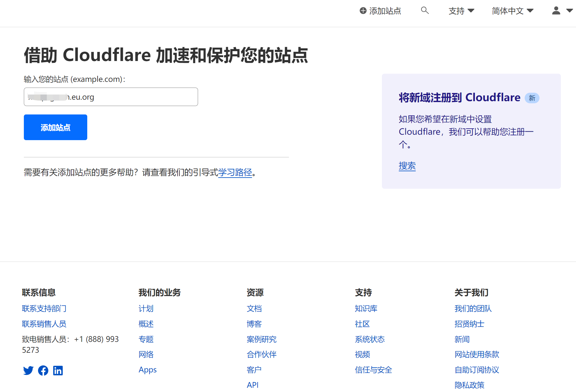Open 系统状态 footer link
The width and height of the screenshot is (576, 392).
pyautogui.click(x=370, y=339)
